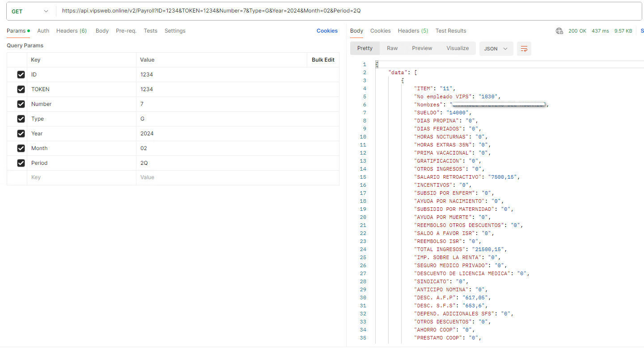Click the empty Key field in params
Viewport: 644px width, 348px height.
(x=80, y=177)
